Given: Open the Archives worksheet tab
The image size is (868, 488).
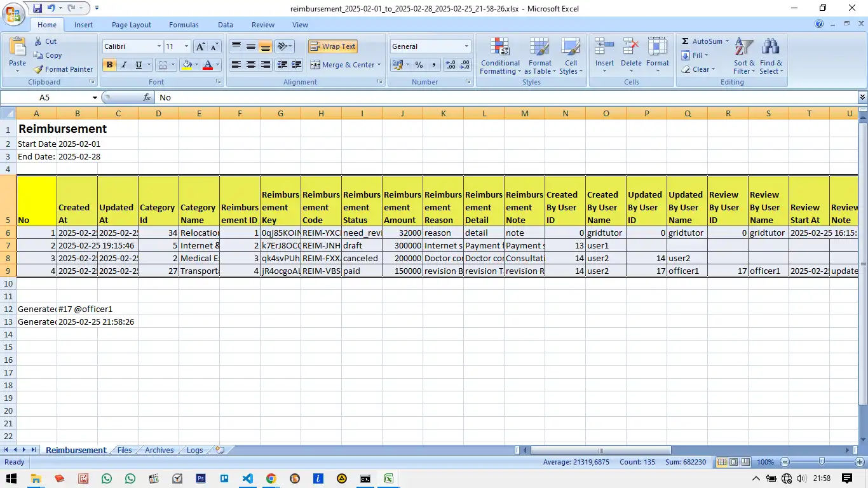Looking at the screenshot, I should click(159, 450).
